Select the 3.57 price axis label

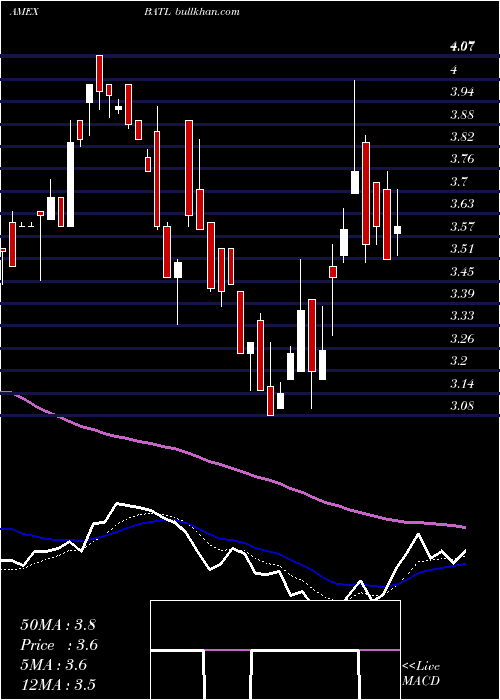point(462,226)
